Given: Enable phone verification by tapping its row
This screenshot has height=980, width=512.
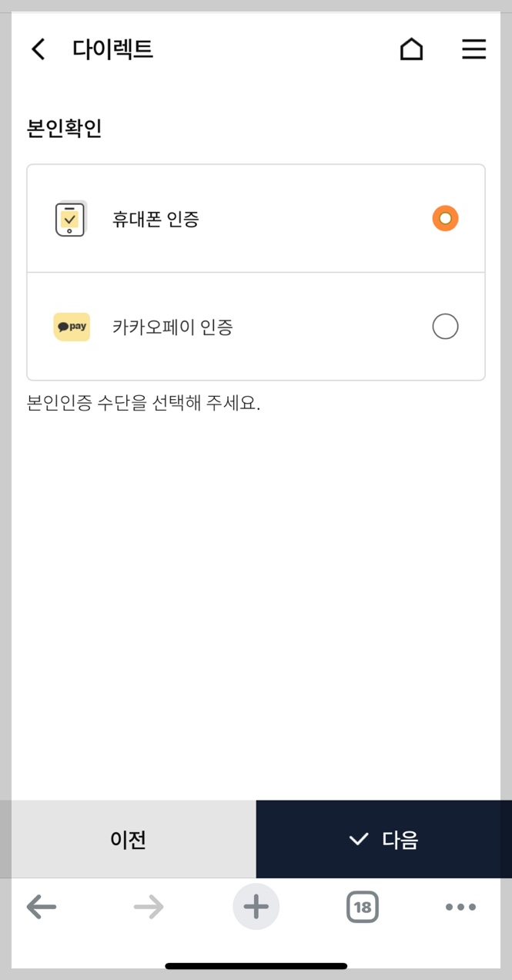Looking at the screenshot, I should click(x=256, y=218).
